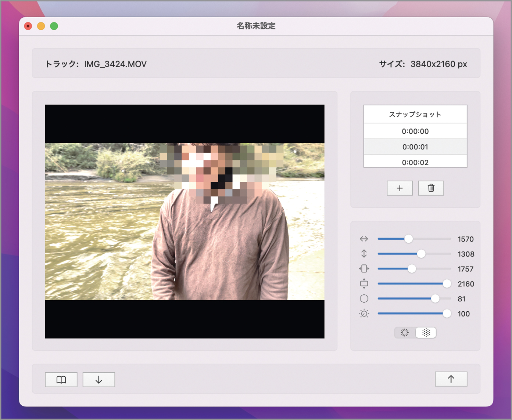Click the dashed circle icon

point(364,299)
